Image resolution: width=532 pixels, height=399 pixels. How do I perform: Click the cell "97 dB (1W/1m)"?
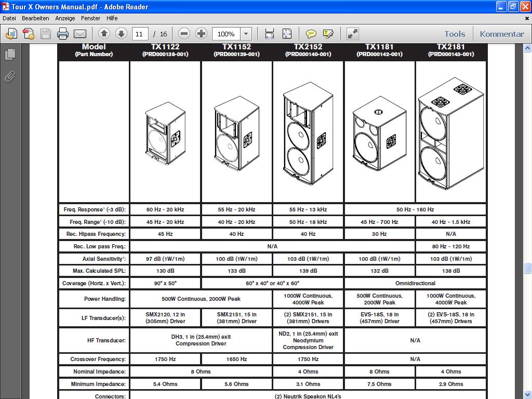click(x=165, y=259)
